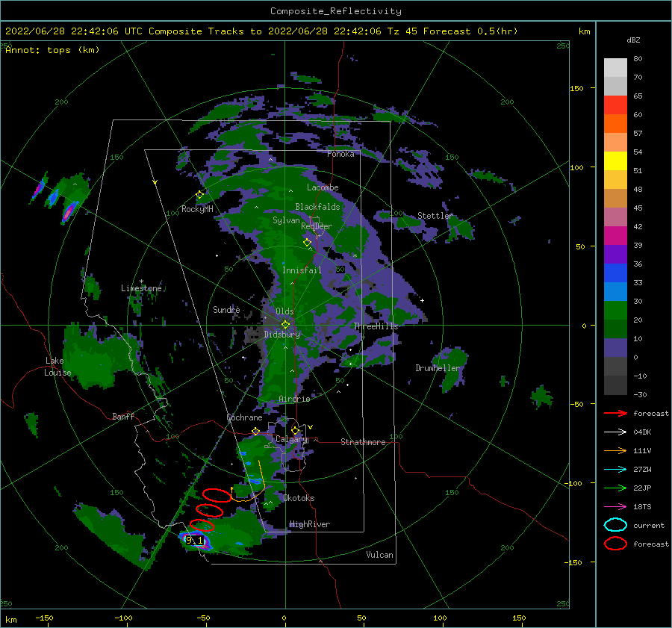Click the dBZ legend heading
This screenshot has height=628, width=672.
pyautogui.click(x=633, y=40)
